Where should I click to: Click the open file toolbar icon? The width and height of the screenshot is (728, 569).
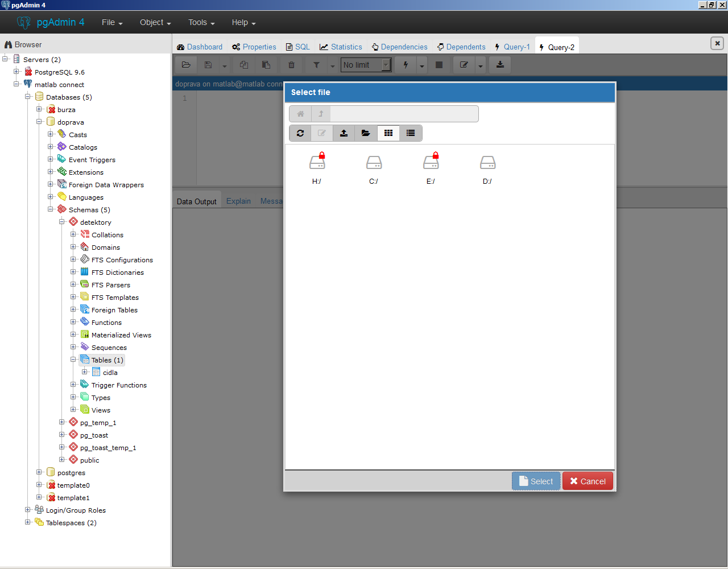(186, 65)
